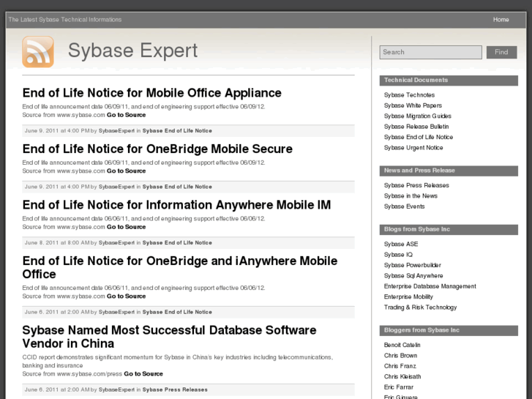Image resolution: width=532 pixels, height=399 pixels.
Task: Click the Blogs from Sybase Inc header
Action: (449, 230)
